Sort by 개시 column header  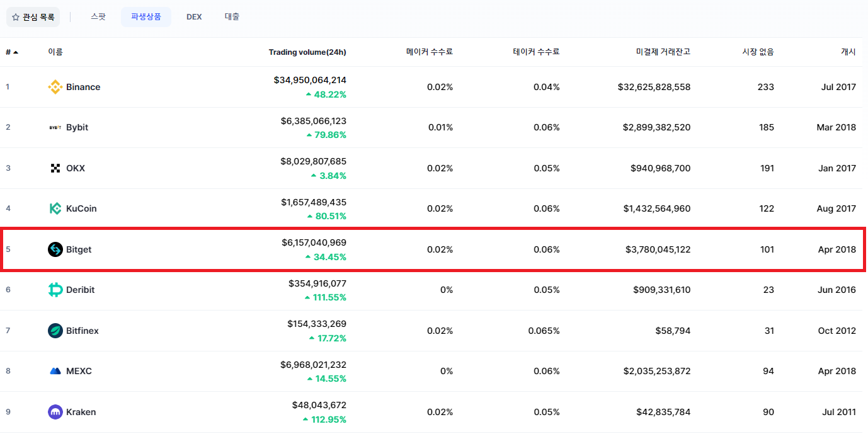[x=848, y=52]
